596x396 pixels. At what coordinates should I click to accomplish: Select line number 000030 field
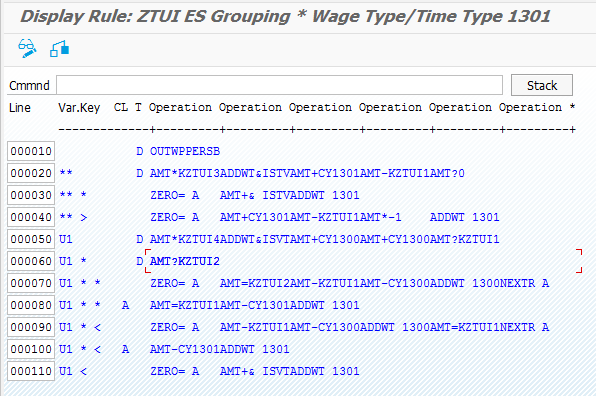(31, 195)
